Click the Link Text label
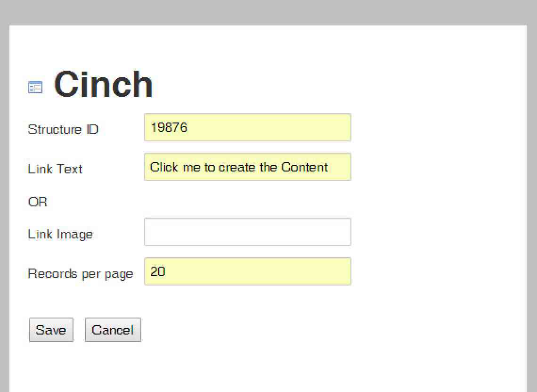The width and height of the screenshot is (537, 392). tap(55, 169)
